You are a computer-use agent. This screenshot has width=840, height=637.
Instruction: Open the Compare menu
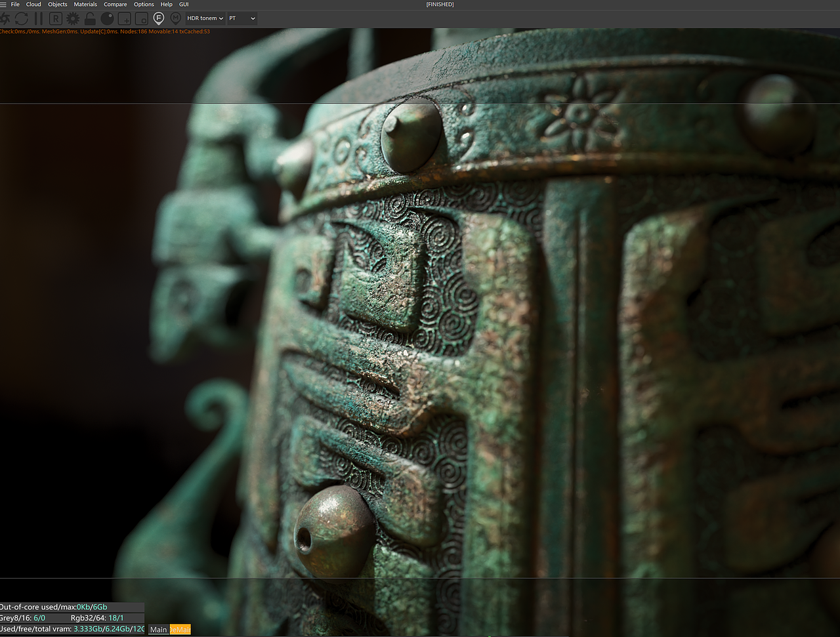(x=115, y=5)
